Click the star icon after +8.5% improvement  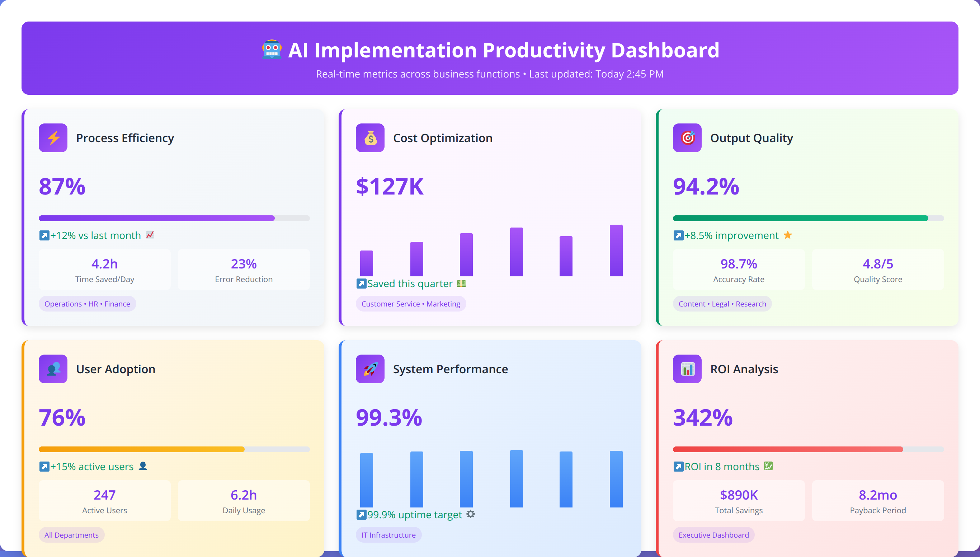[x=788, y=235]
